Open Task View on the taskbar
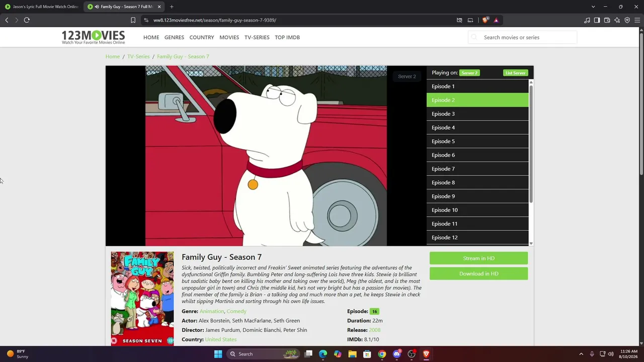This screenshot has height=362, width=644. pyautogui.click(x=308, y=354)
